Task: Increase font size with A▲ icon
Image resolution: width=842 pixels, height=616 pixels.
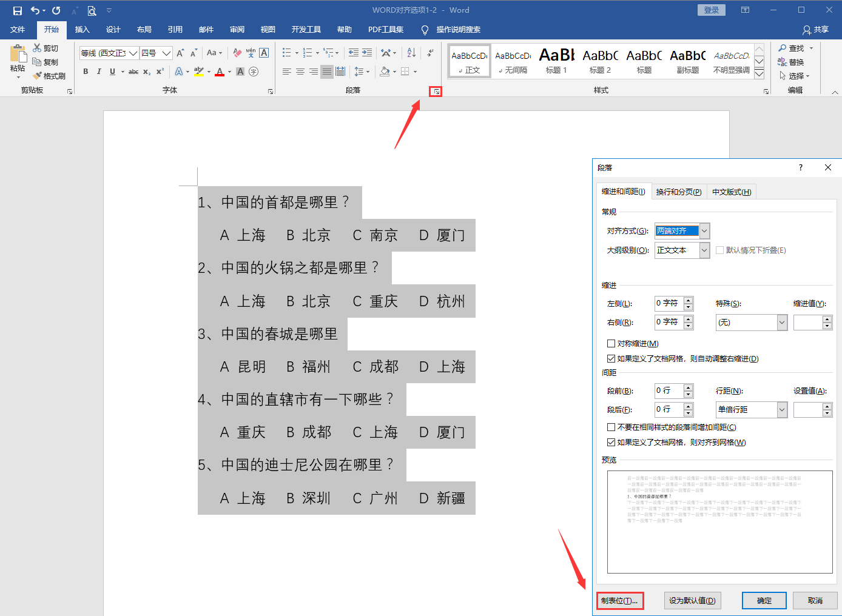Action: click(x=180, y=53)
